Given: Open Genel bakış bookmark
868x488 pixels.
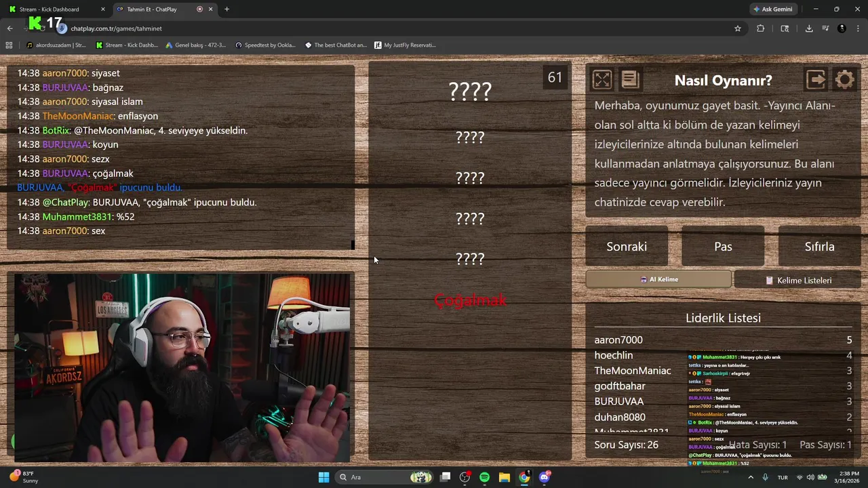Looking at the screenshot, I should (x=196, y=45).
